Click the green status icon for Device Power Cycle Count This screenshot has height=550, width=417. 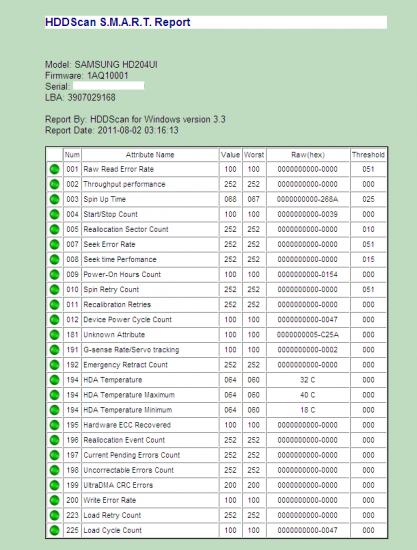(54, 320)
